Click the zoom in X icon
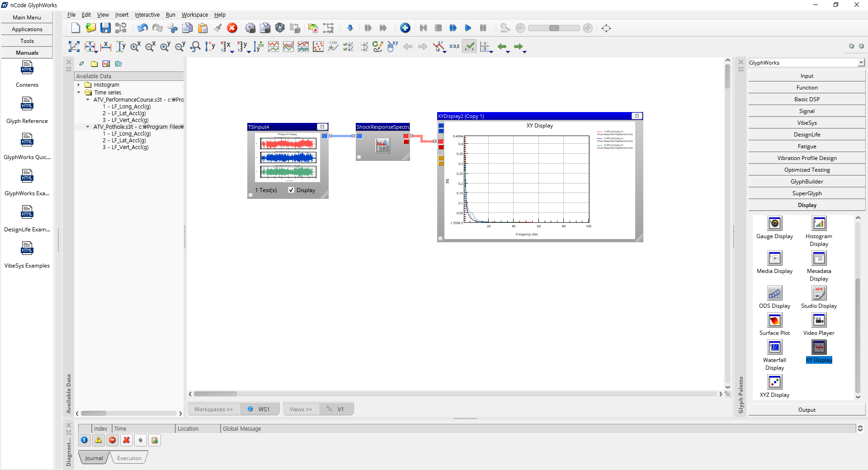The width and height of the screenshot is (868, 470). (x=135, y=47)
